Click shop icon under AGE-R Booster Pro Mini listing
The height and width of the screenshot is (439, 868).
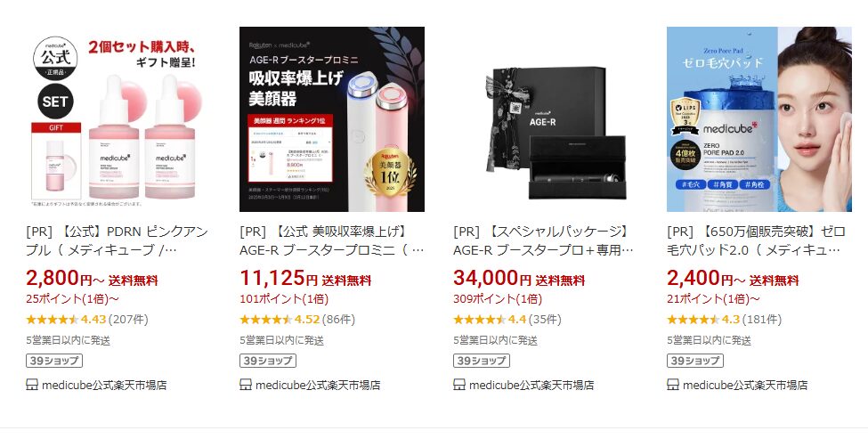pyautogui.click(x=245, y=385)
